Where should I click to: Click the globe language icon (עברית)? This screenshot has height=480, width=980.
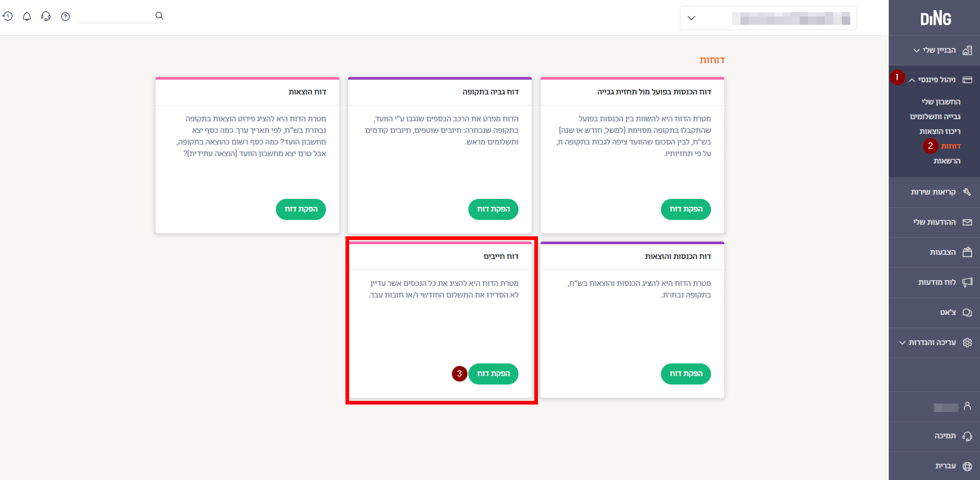pyautogui.click(x=967, y=466)
